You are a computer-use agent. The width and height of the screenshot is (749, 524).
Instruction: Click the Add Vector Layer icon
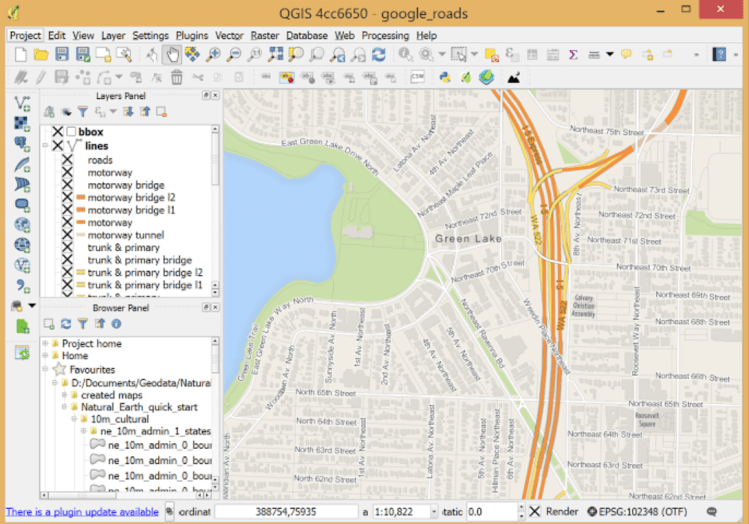tap(22, 103)
